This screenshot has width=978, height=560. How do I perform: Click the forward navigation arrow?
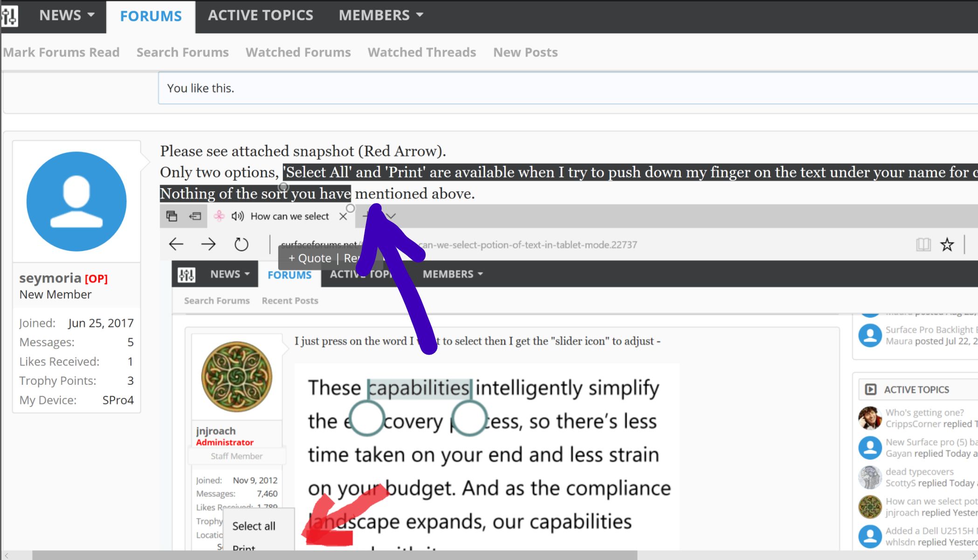tap(209, 244)
